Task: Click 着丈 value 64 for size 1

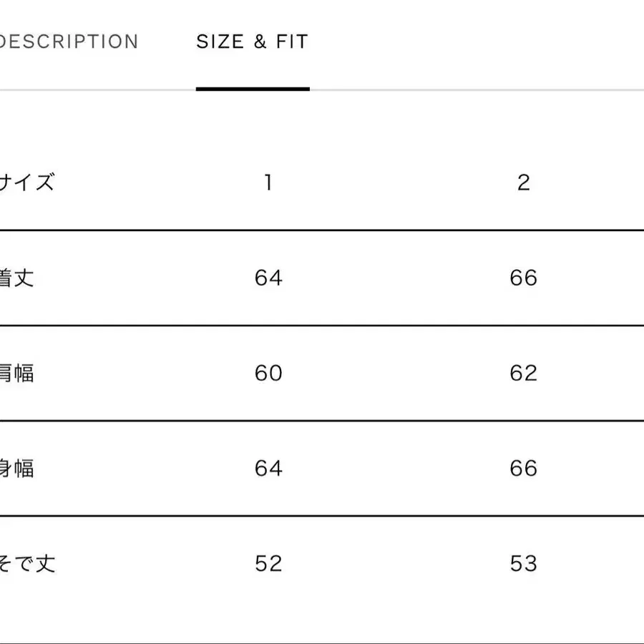Action: click(x=268, y=278)
